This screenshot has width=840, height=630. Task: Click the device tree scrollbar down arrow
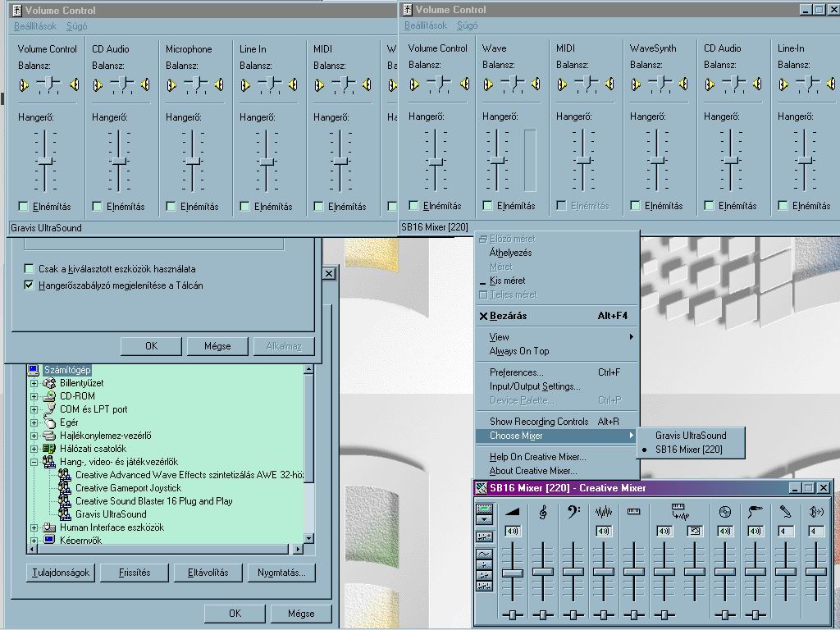(x=308, y=538)
